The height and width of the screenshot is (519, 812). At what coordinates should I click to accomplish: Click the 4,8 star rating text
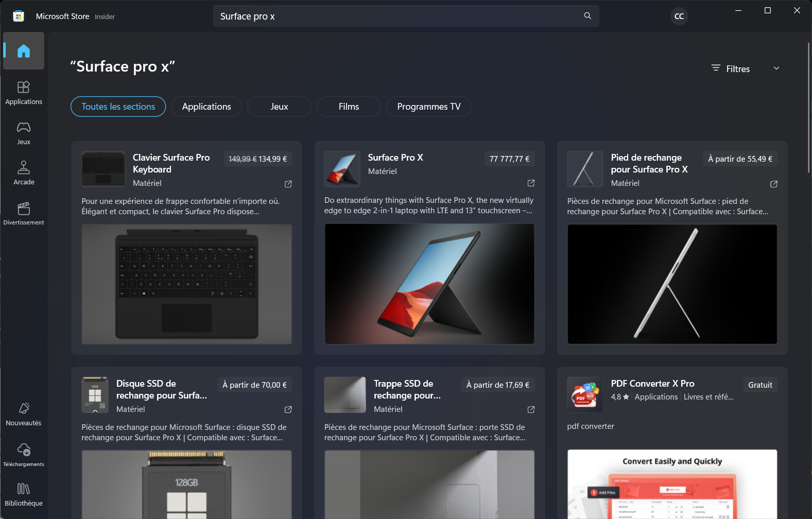(620, 397)
